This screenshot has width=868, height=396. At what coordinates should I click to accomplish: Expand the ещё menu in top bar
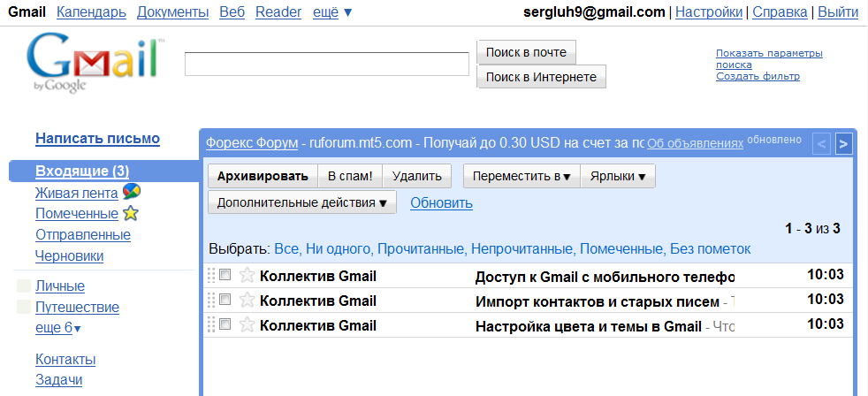(x=332, y=12)
